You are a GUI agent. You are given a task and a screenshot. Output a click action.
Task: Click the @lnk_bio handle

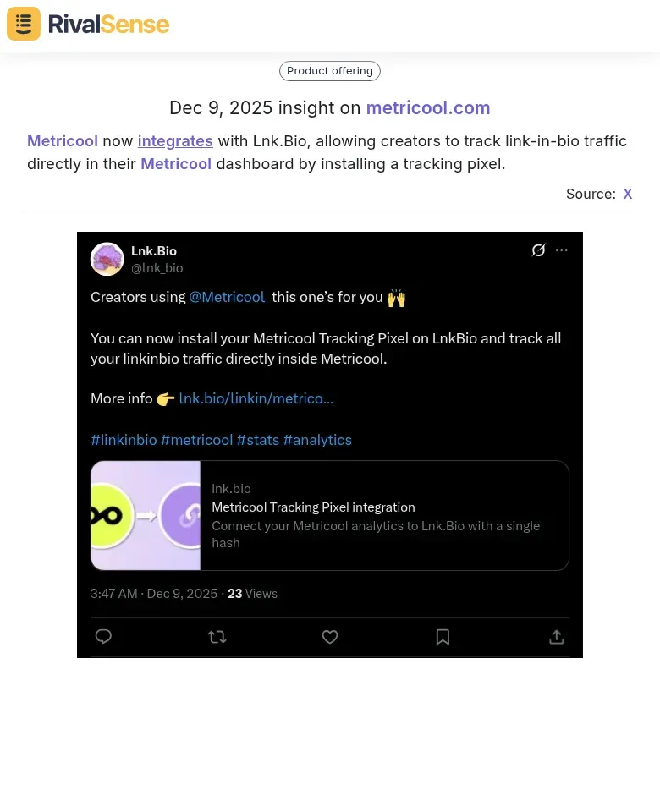point(157,268)
